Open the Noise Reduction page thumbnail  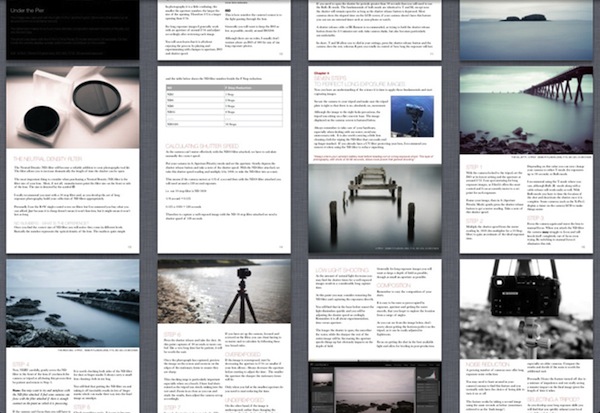tap(526, 336)
